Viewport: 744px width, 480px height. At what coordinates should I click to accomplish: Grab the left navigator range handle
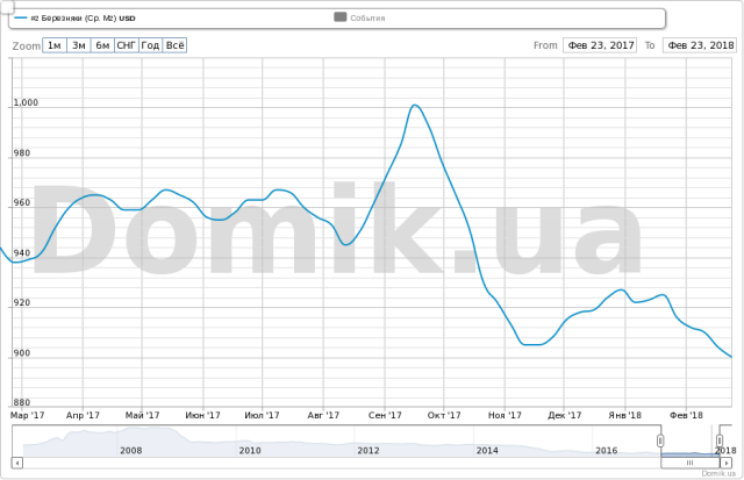click(660, 441)
